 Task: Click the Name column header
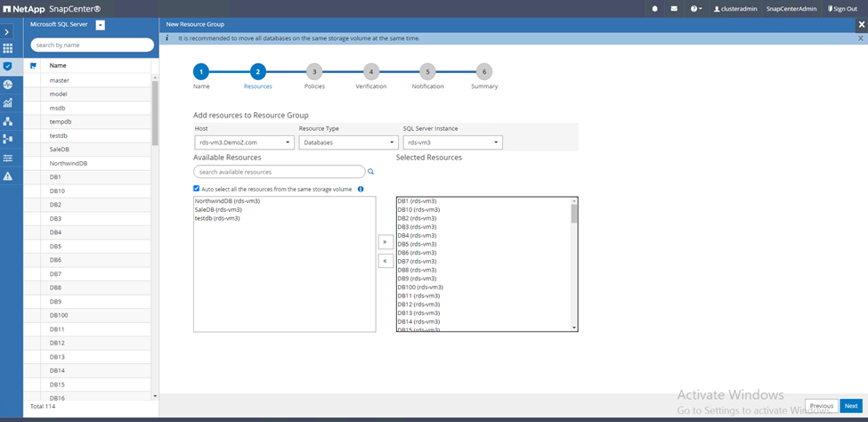58,65
